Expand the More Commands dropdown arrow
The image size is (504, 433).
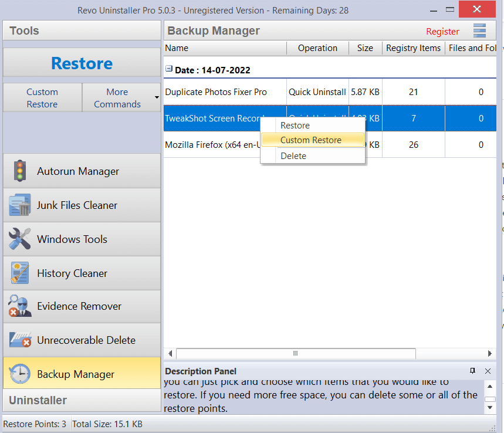pos(157,97)
